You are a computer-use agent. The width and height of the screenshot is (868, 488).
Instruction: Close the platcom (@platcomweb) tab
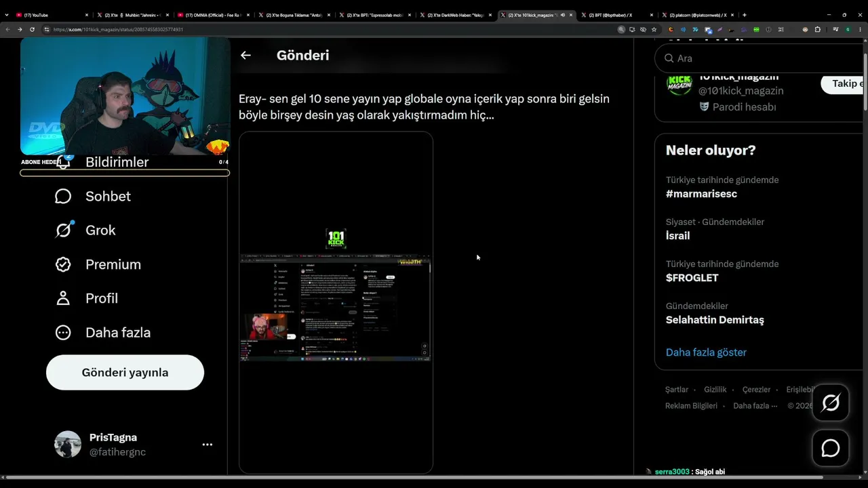pyautogui.click(x=732, y=15)
